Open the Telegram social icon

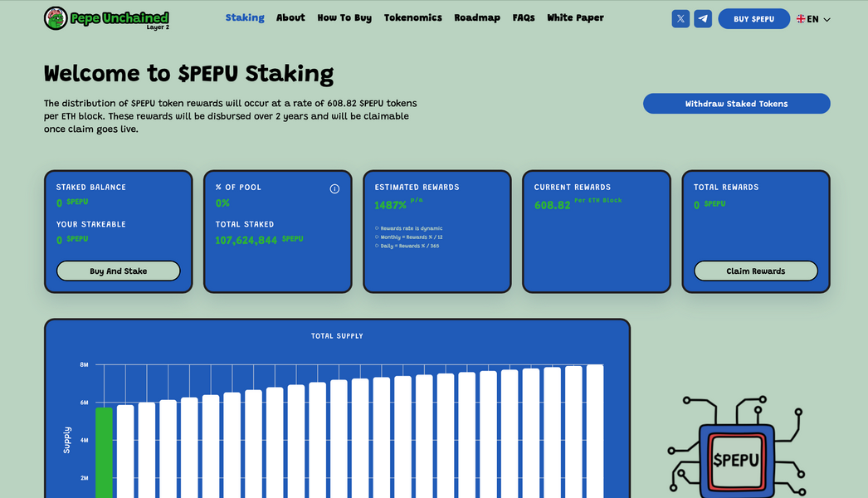tap(703, 18)
